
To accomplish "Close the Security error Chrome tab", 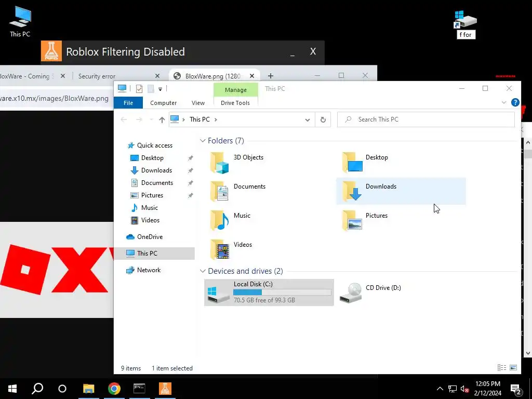I will click(x=157, y=76).
